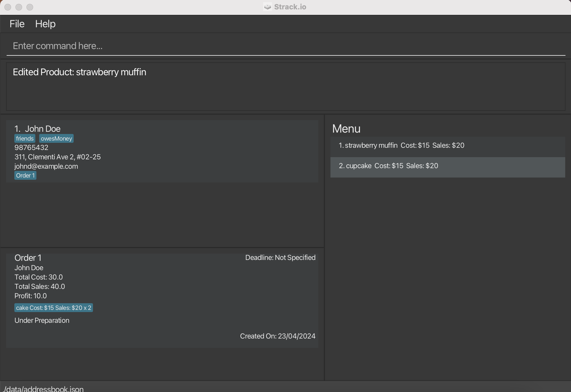571x392 pixels.
Task: Click John Doe's email address
Action: [x=46, y=167]
